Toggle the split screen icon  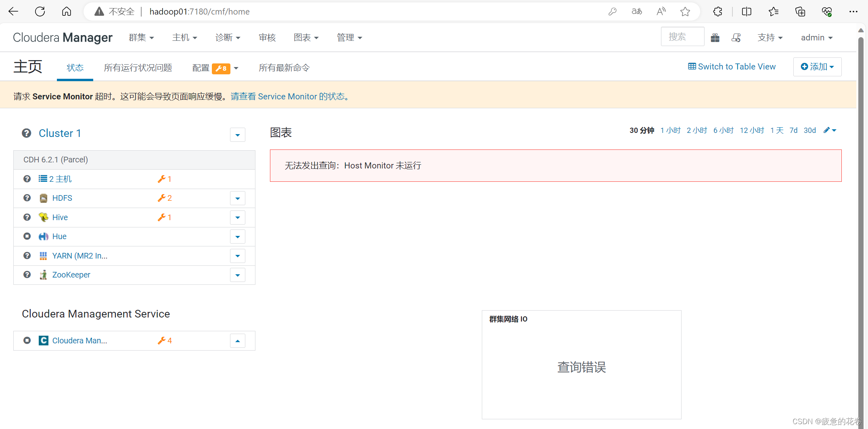point(747,12)
